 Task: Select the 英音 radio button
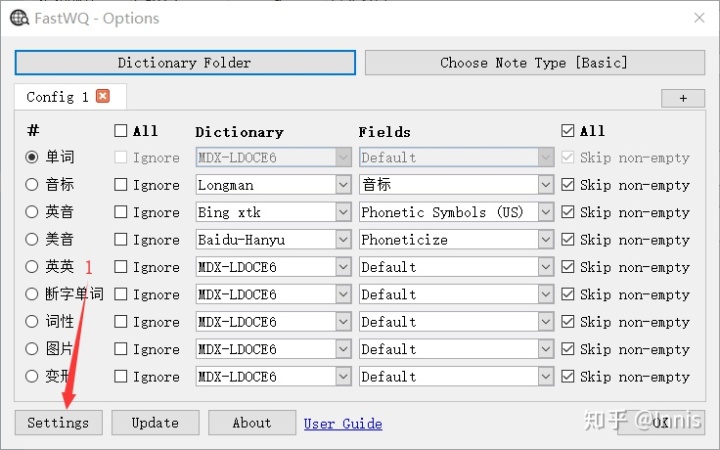pyautogui.click(x=32, y=212)
